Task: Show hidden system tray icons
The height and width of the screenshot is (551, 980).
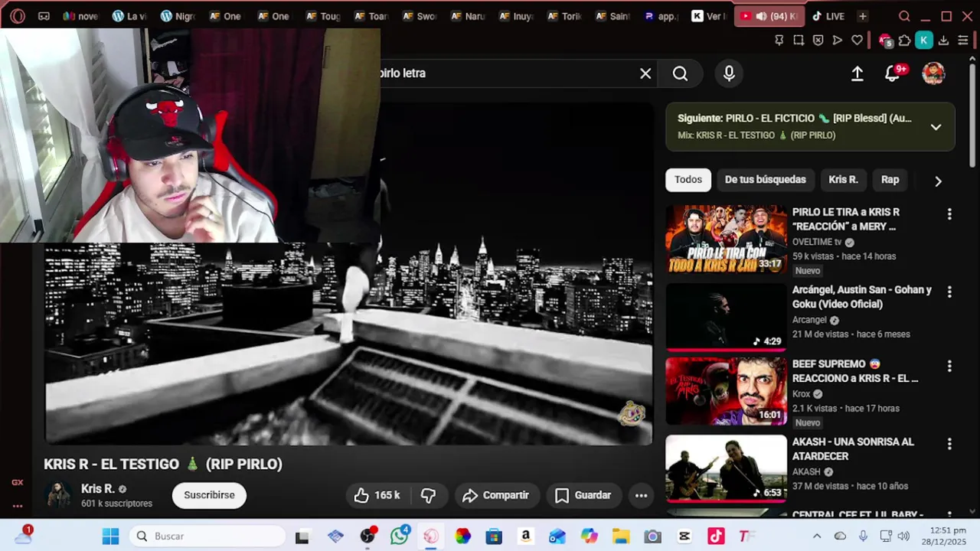Action: (x=817, y=536)
